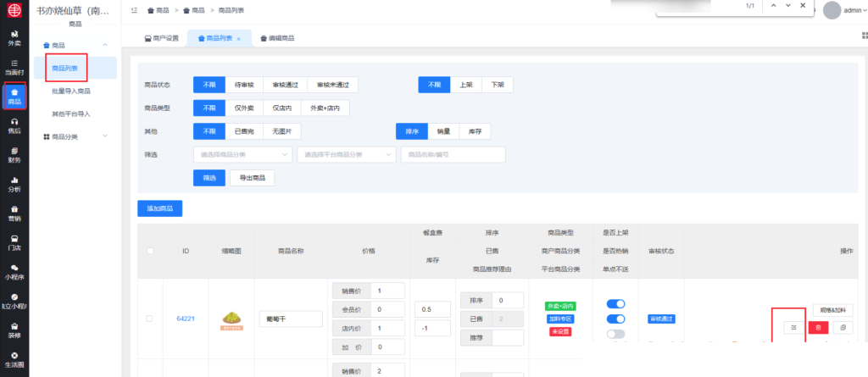This screenshot has width=868, height=377.
Task: Click the 添加商品 button
Action: [159, 208]
